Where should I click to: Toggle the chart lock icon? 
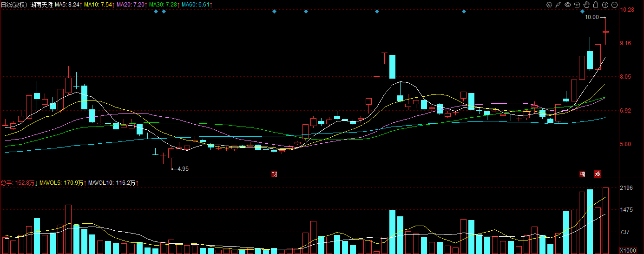point(596,5)
